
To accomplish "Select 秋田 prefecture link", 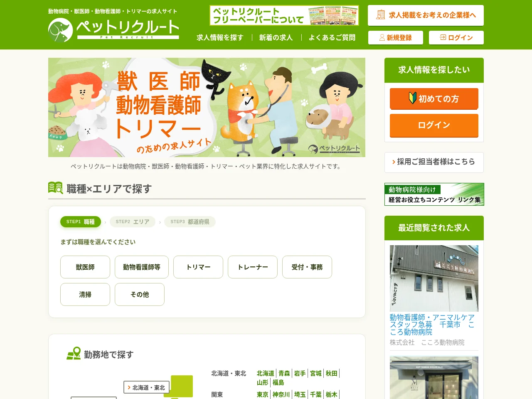I will (332, 373).
